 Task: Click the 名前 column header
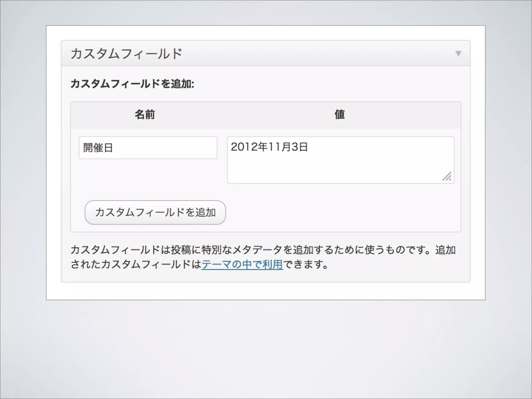pyautogui.click(x=145, y=115)
